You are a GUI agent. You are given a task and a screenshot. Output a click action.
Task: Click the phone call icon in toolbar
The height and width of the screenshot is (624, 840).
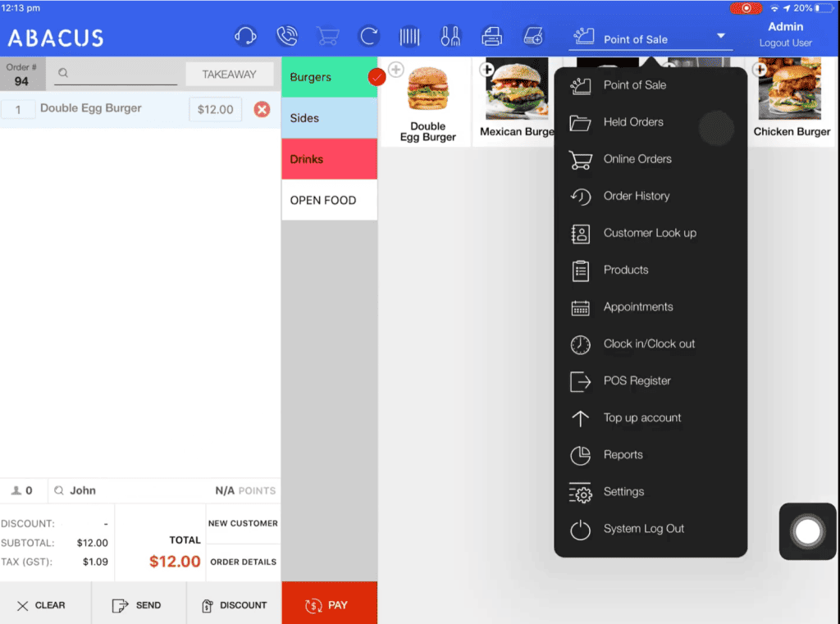click(287, 35)
